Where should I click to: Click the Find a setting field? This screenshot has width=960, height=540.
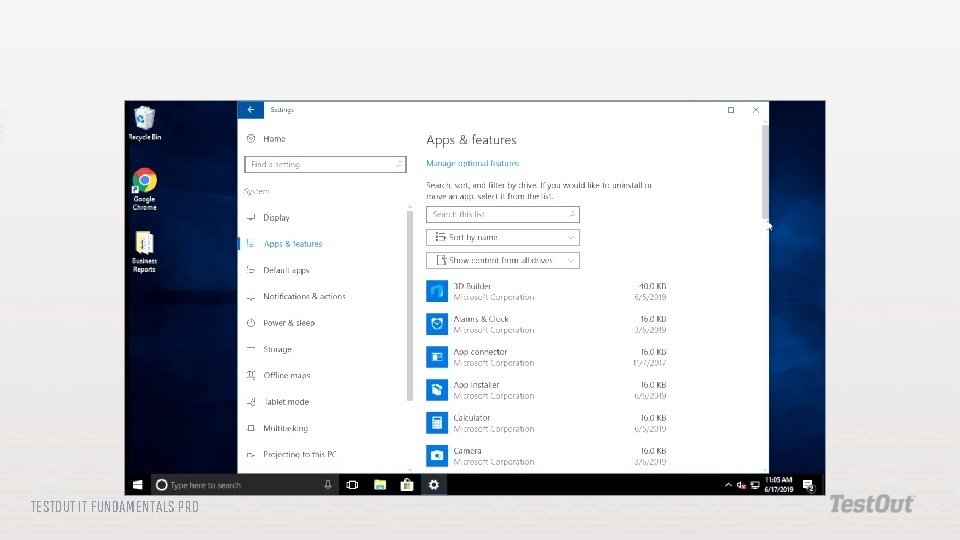pyautogui.click(x=325, y=164)
